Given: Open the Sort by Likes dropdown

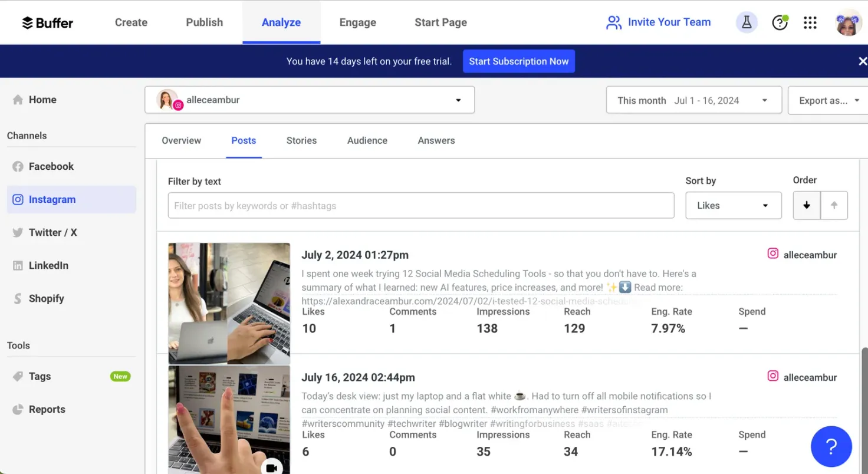Looking at the screenshot, I should tap(734, 205).
